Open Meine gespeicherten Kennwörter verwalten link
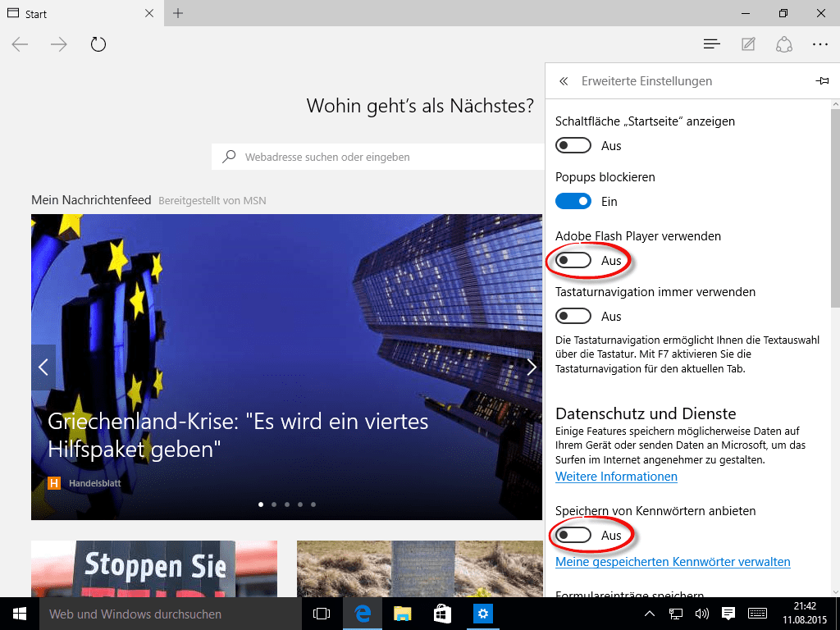Image resolution: width=840 pixels, height=630 pixels. coord(673,562)
